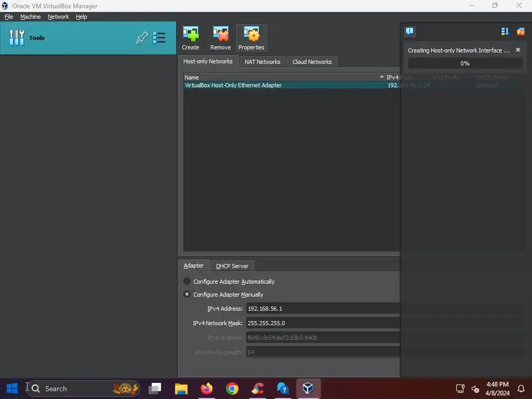
Task: Launch Google Chrome from taskbar
Action: [232, 388]
